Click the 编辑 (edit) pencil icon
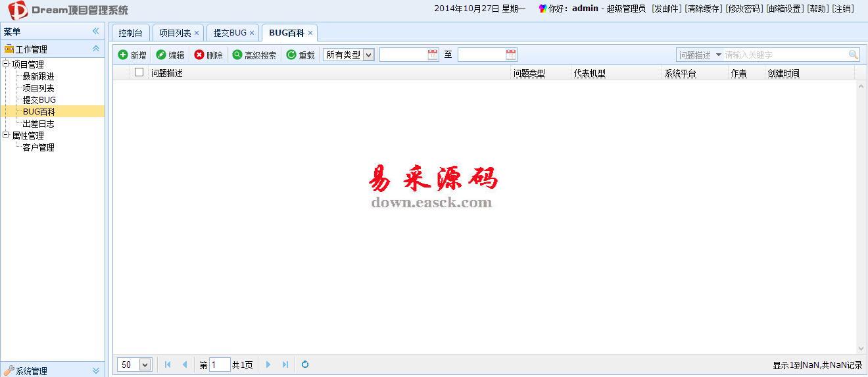Image resolution: width=868 pixels, height=377 pixels. (x=161, y=55)
